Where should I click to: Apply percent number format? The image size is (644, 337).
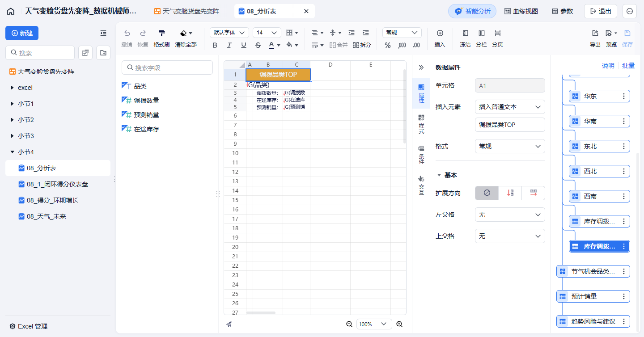(x=388, y=45)
